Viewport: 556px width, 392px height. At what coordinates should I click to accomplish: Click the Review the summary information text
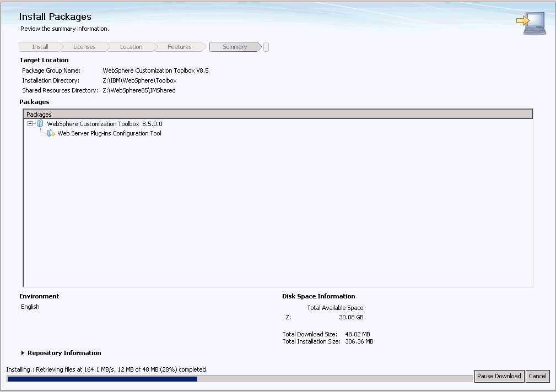(64, 29)
